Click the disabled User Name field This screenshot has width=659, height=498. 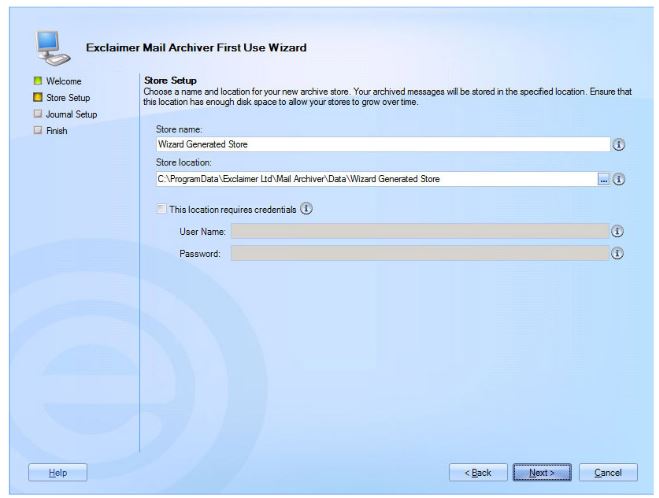420,231
